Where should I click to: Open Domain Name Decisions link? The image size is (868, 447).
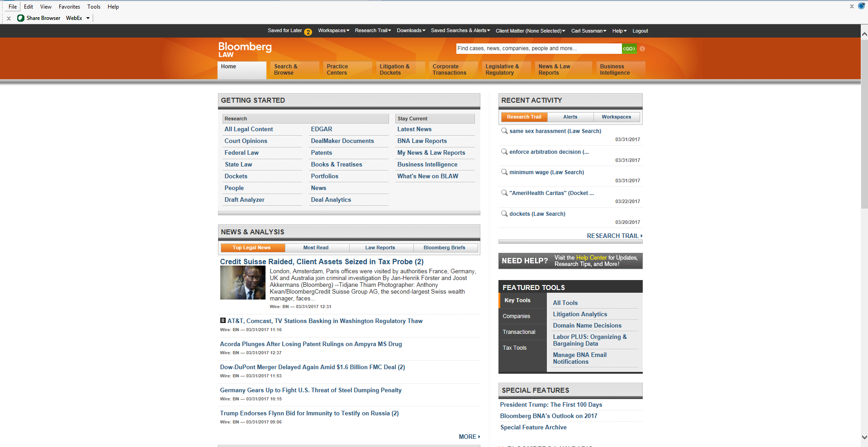click(587, 325)
